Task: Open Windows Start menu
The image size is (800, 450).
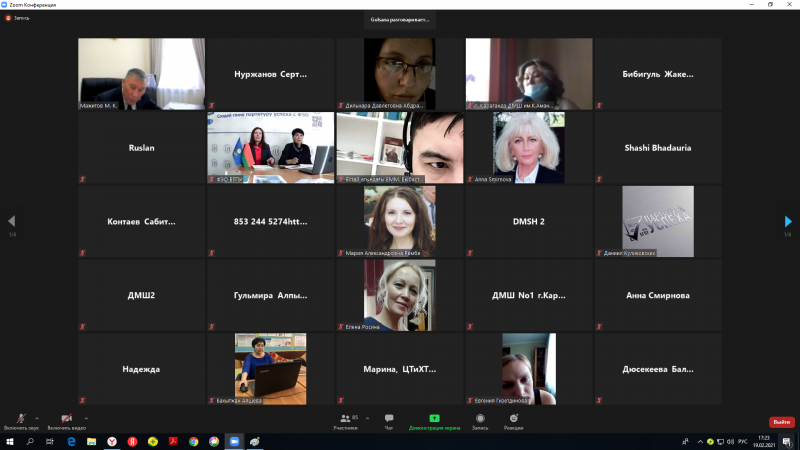Action: (9, 441)
